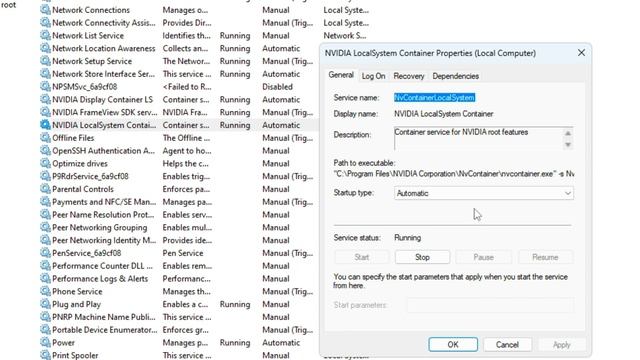The height and width of the screenshot is (360, 640).
Task: Click the NVIDIA FrameView SDK service gear icon
Action: [45, 112]
